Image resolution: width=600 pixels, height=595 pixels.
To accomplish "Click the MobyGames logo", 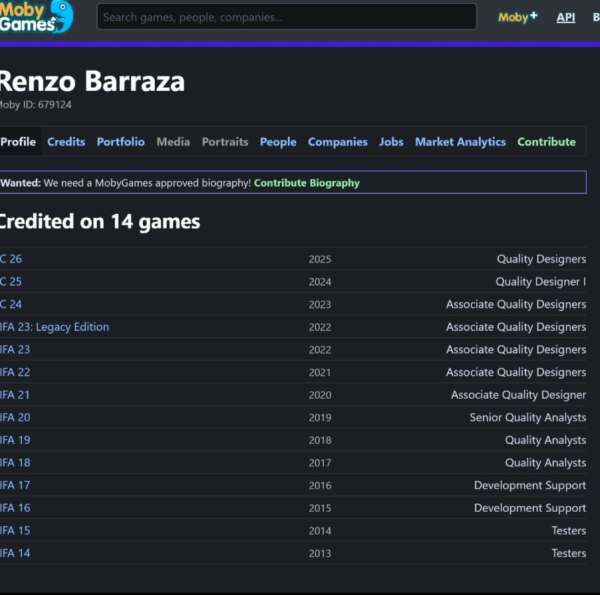I will coord(36,17).
